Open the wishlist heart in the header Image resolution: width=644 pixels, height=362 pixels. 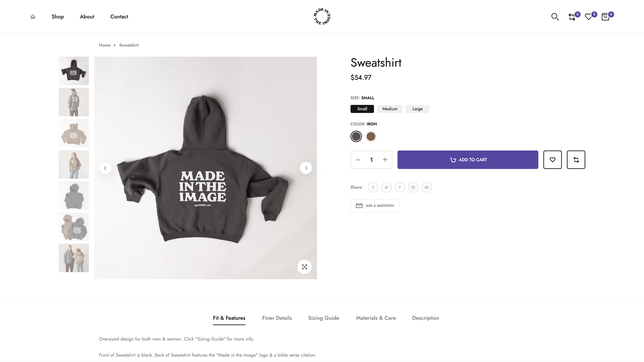[589, 17]
